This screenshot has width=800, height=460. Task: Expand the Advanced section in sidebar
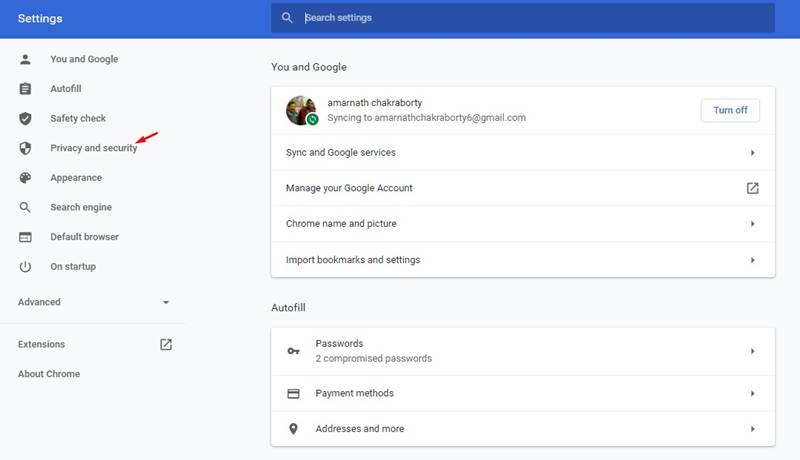pyautogui.click(x=94, y=302)
